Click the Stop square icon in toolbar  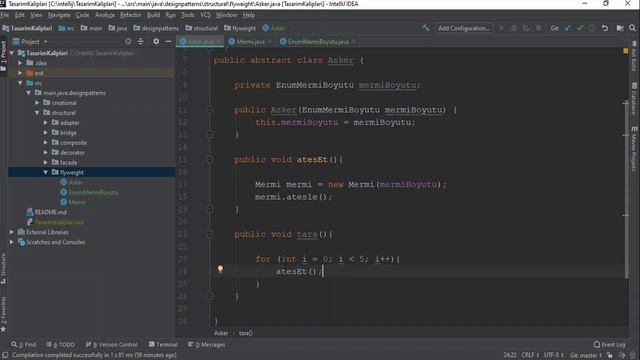tap(538, 28)
